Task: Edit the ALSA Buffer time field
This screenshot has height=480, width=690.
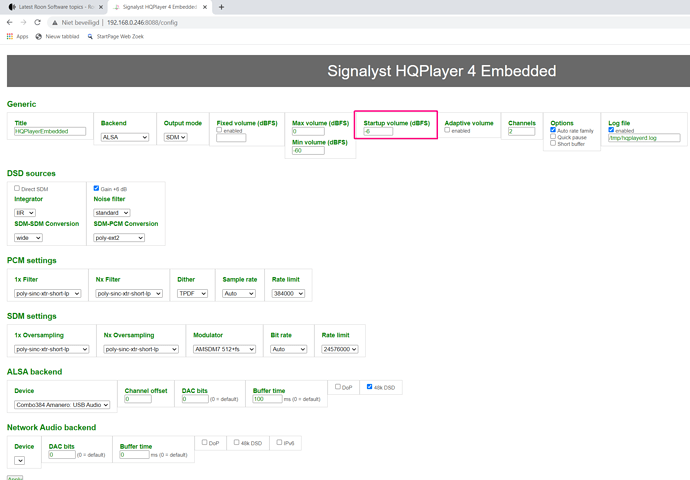Action: 268,399
